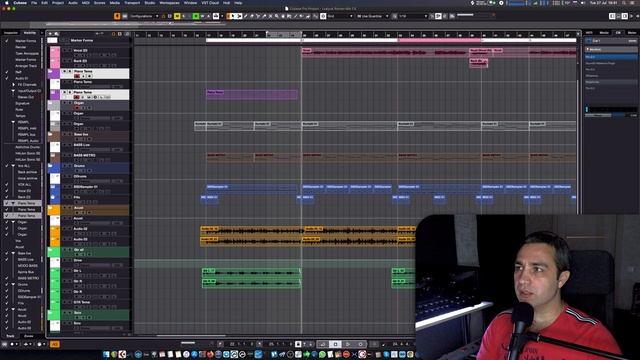Image resolution: width=640 pixels, height=360 pixels.
Task: Toggle visibility checkmark for BASS METRO
Action: coord(7,278)
